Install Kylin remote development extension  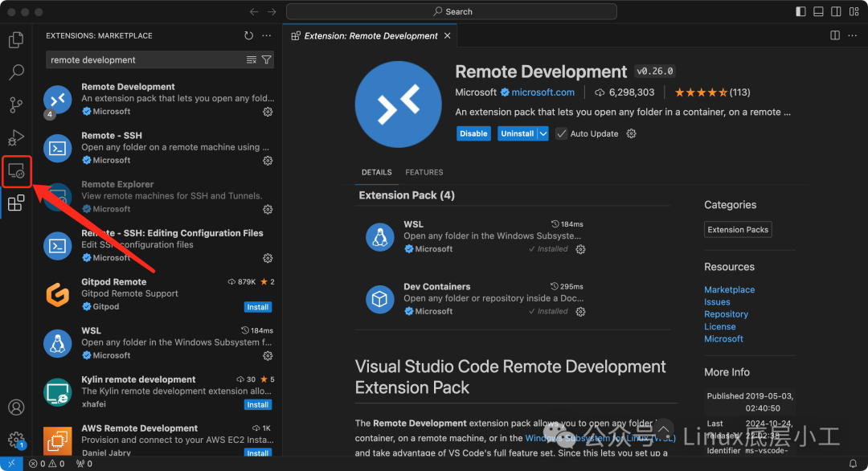[257, 404]
